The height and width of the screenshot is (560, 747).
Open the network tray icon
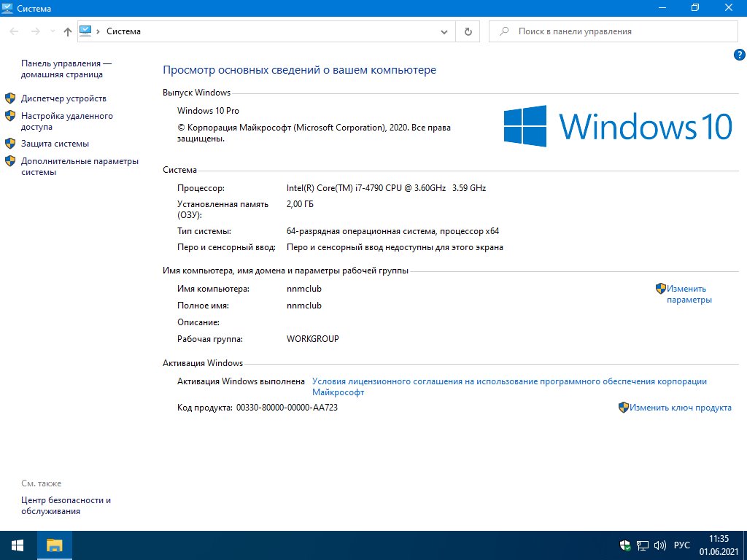click(643, 545)
